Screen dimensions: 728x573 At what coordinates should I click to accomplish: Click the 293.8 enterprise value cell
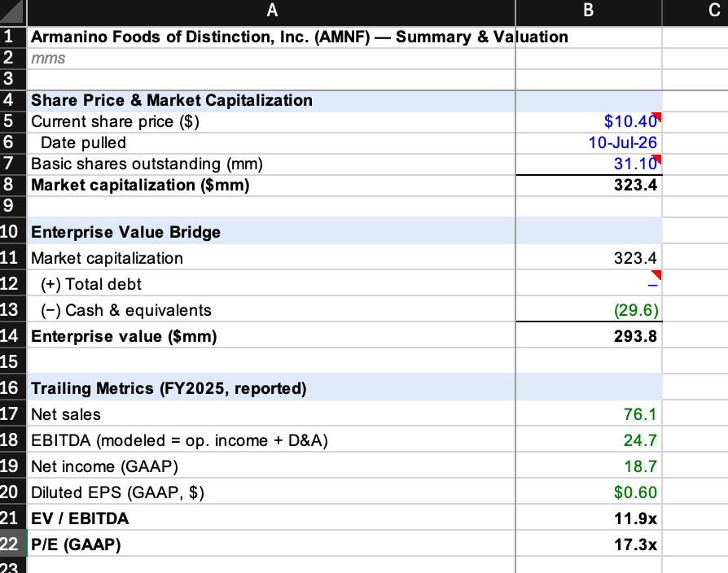(589, 335)
